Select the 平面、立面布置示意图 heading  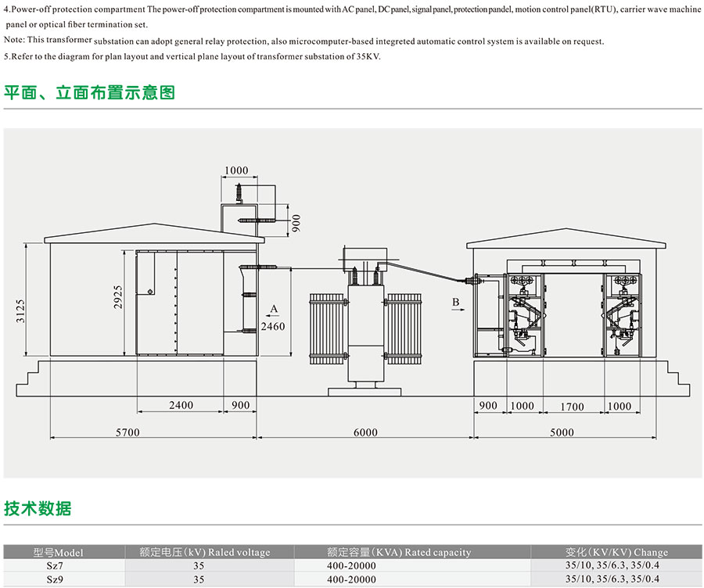[x=89, y=93]
